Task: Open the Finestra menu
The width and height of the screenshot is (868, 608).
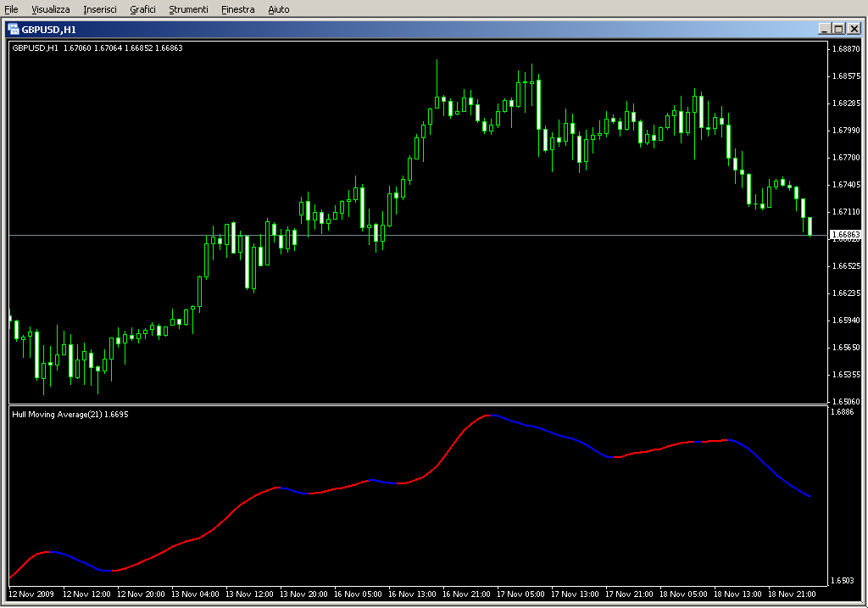Action: [x=237, y=9]
